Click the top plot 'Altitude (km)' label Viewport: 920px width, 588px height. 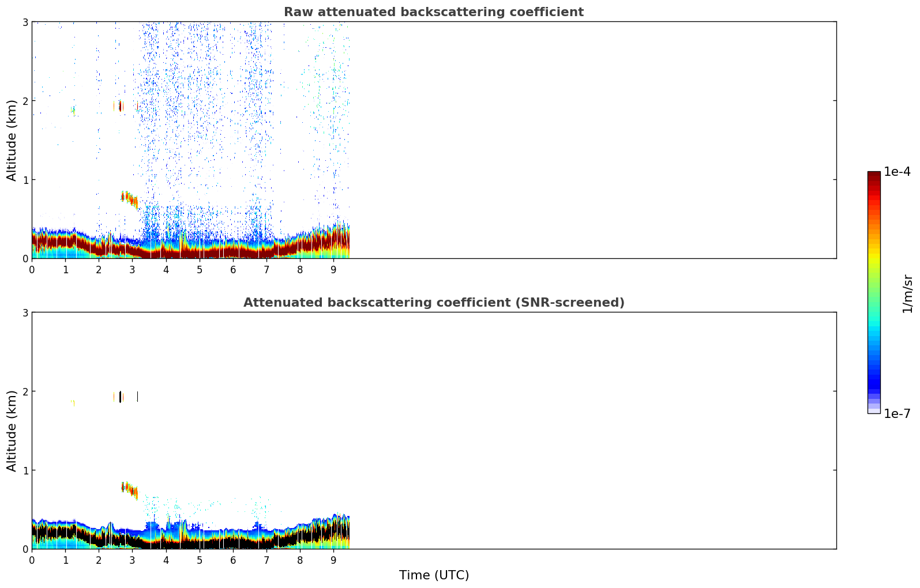click(12, 140)
